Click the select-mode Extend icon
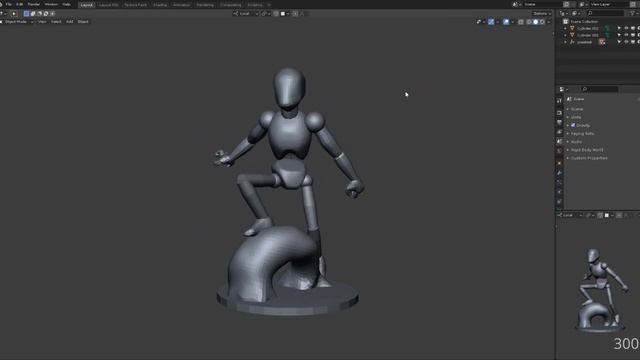 click(33, 13)
